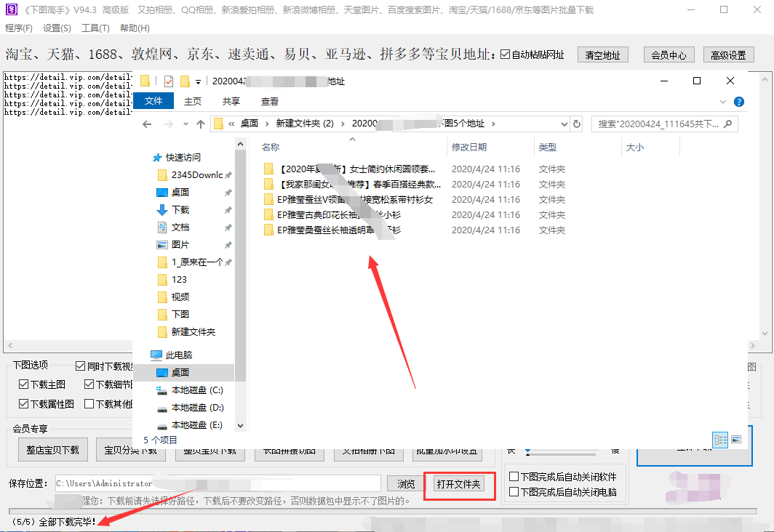Uncheck the 下载主图 option
The width and height of the screenshot is (774, 532).
pos(24,384)
